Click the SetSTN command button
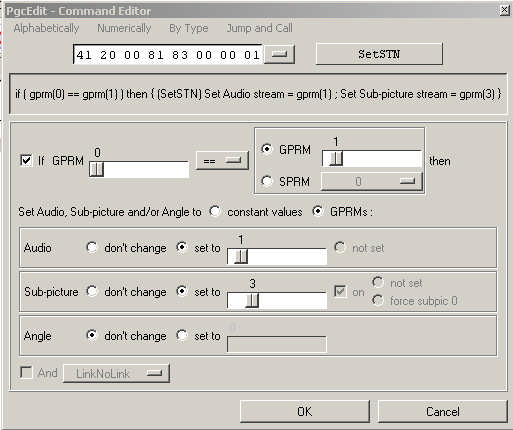Image resolution: width=513 pixels, height=430 pixels. click(379, 54)
